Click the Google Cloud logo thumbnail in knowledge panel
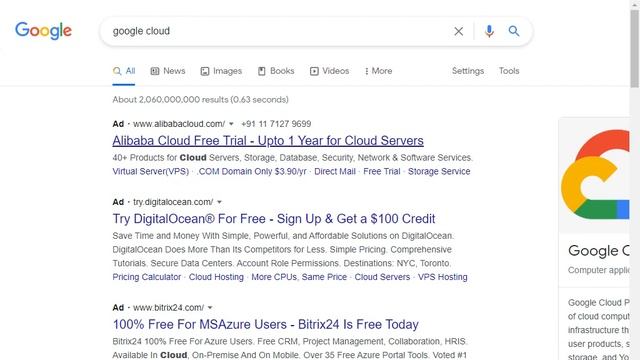Viewport: 640px width, 360px height. pos(595,175)
